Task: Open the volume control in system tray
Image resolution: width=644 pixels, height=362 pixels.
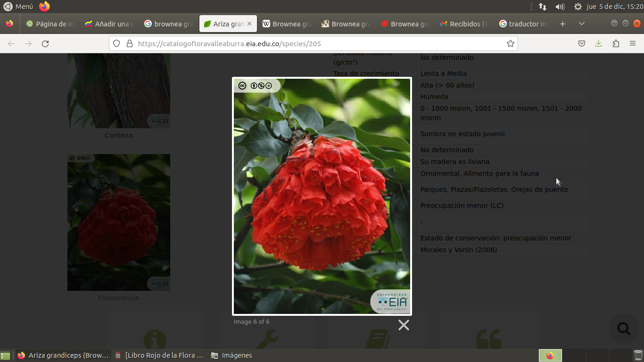Action: [560, 7]
